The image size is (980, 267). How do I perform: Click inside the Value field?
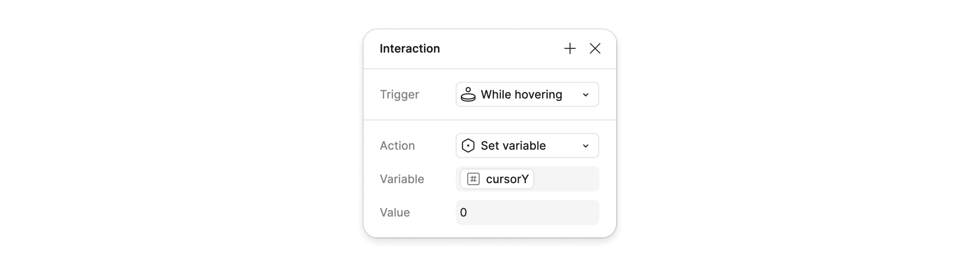pos(527,212)
